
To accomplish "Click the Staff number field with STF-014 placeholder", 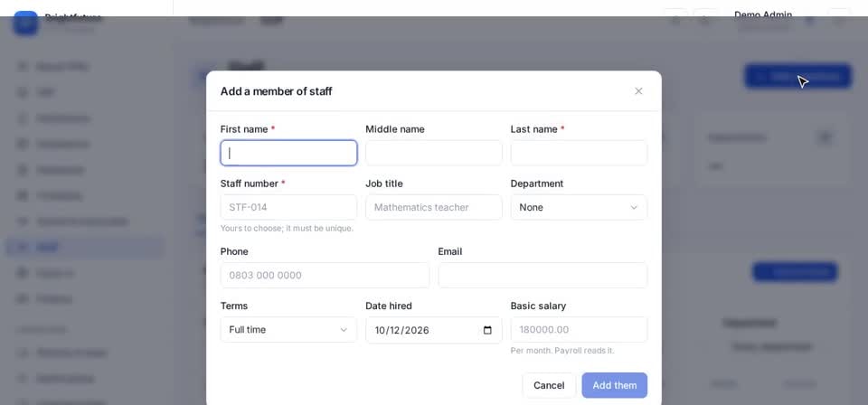I will point(288,208).
